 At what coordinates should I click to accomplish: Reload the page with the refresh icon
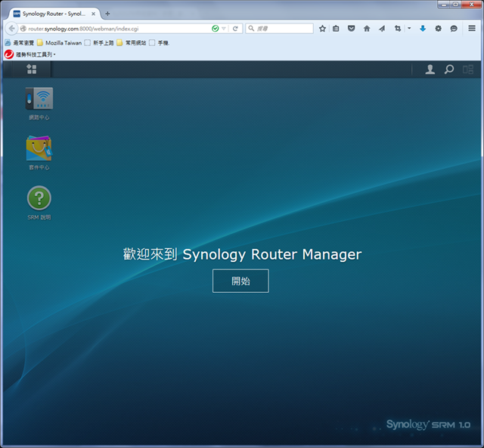235,29
